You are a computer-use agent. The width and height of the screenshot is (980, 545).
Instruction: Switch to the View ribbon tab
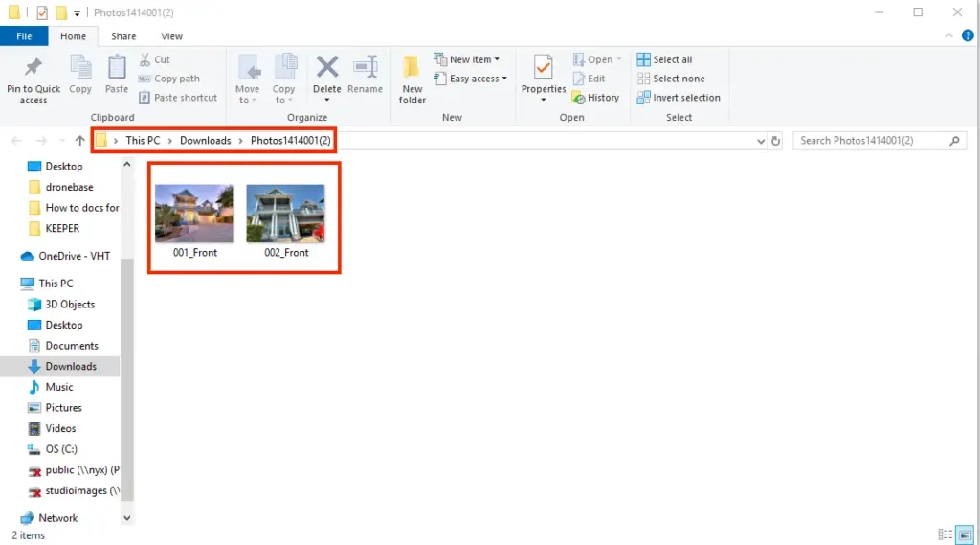(171, 36)
